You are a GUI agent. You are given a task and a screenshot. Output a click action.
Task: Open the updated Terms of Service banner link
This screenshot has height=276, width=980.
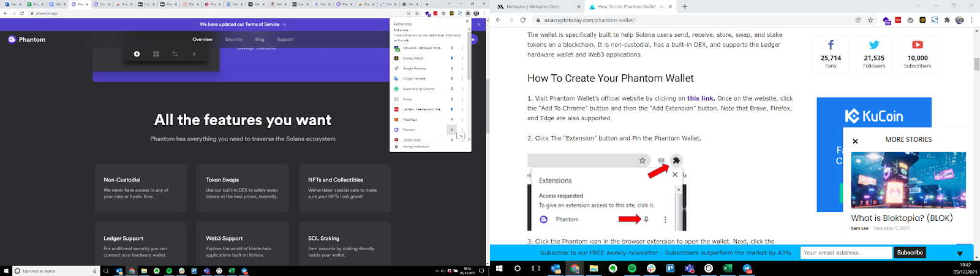tap(243, 25)
